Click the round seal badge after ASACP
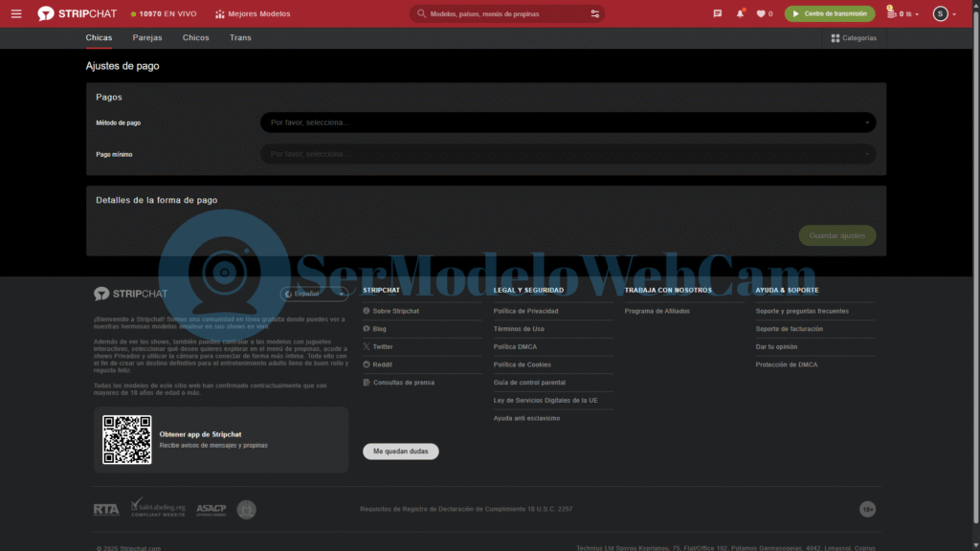 coord(246,510)
